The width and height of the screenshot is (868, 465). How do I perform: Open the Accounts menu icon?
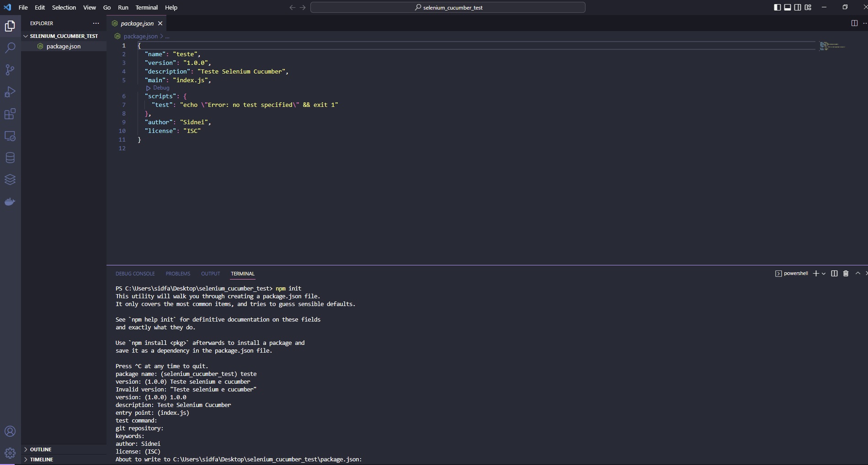(x=10, y=431)
